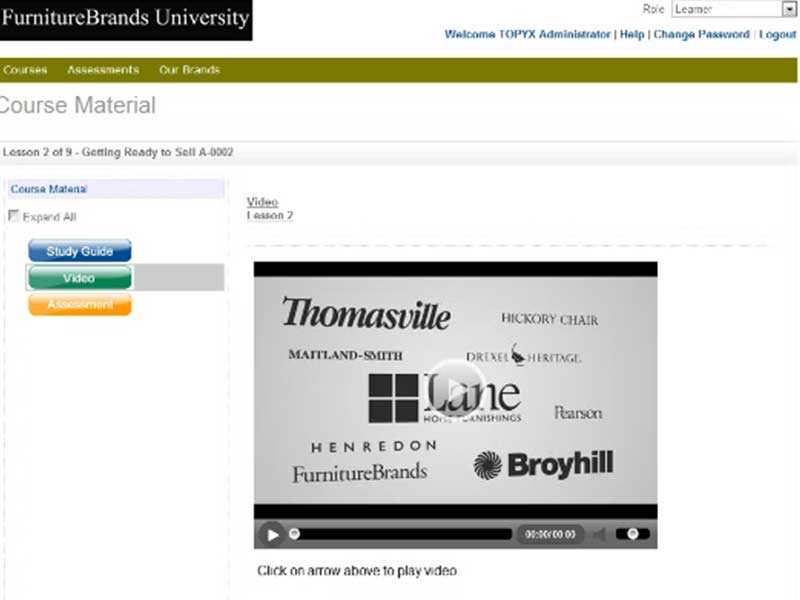Screen dimensions: 800x600
Task: Play the video using the small play button
Action: tap(272, 534)
